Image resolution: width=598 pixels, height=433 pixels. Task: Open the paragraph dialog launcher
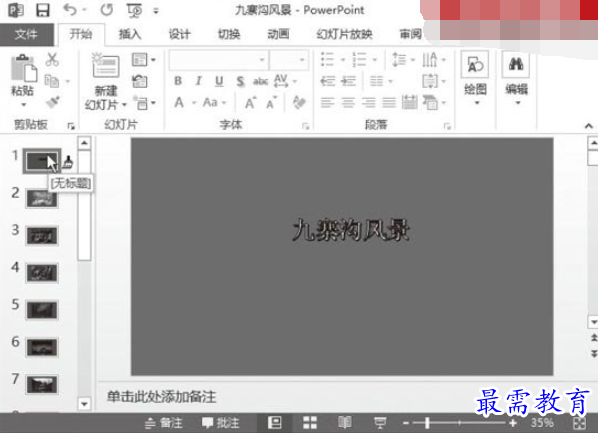tap(447, 126)
